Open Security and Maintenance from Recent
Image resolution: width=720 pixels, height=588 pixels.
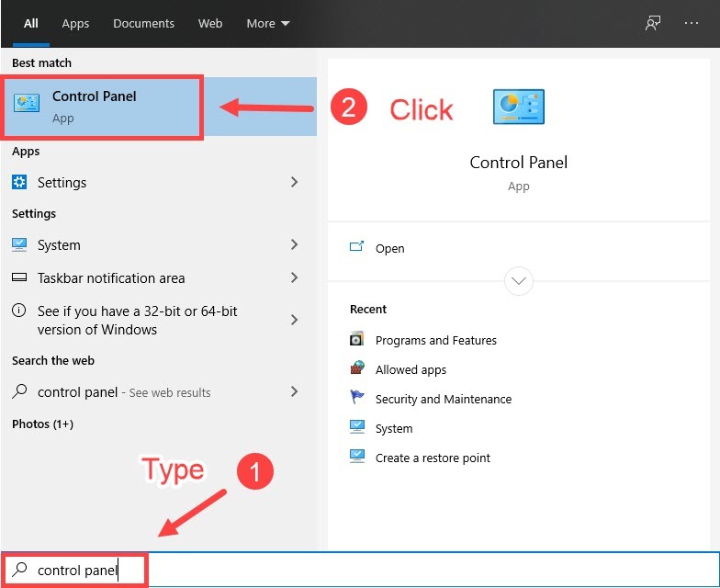[443, 399]
